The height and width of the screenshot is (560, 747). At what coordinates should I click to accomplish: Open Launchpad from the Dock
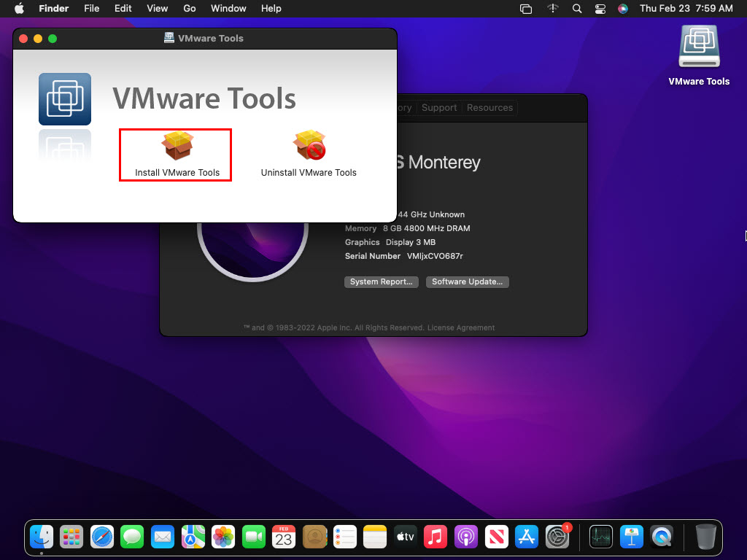pyautogui.click(x=71, y=537)
